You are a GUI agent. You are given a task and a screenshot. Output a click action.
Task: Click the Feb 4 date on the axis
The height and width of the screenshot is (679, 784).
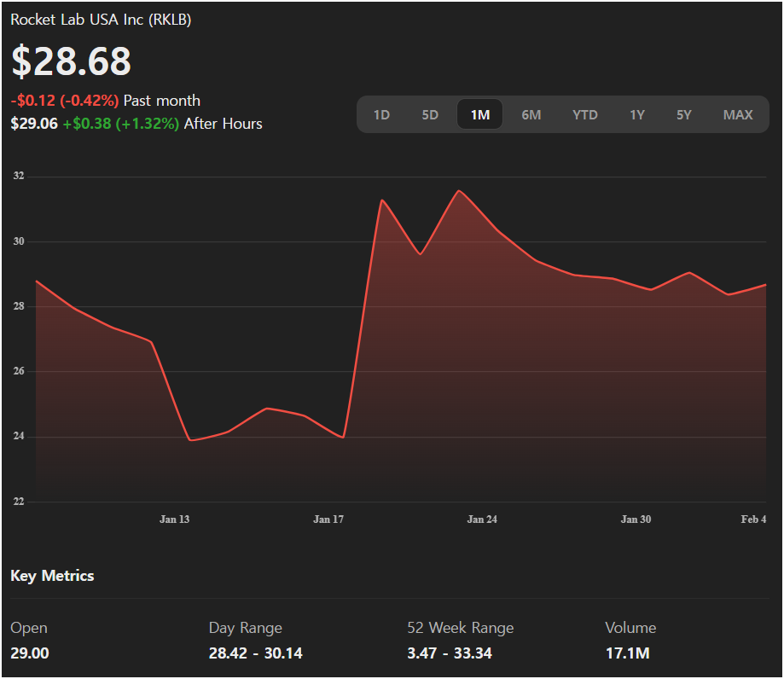pyautogui.click(x=753, y=519)
